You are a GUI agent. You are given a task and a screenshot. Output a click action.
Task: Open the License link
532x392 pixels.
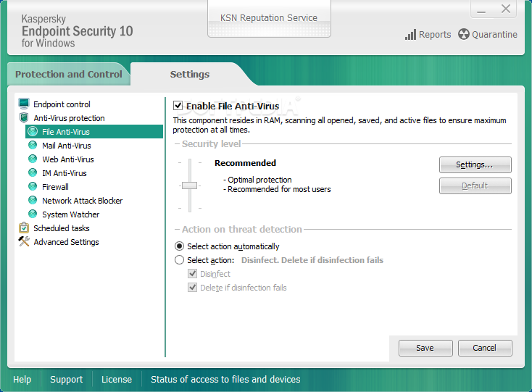point(117,379)
